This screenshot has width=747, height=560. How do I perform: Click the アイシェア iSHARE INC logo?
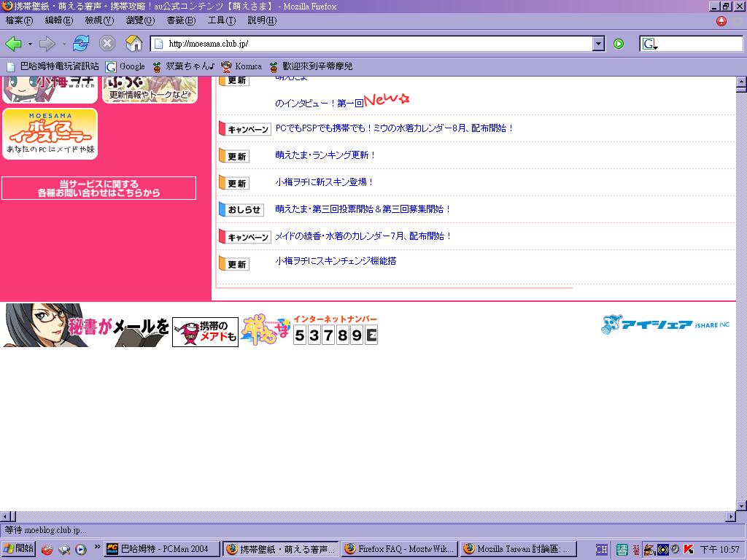(x=665, y=324)
